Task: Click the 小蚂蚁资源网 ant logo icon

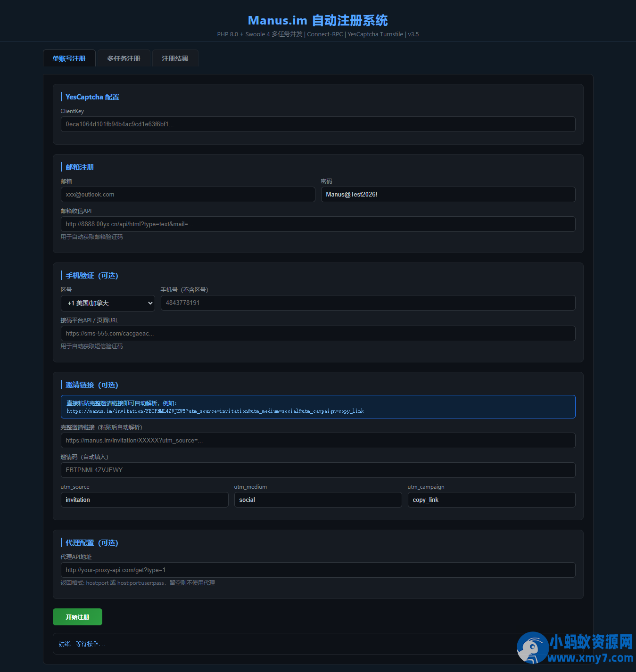Action: [532, 647]
